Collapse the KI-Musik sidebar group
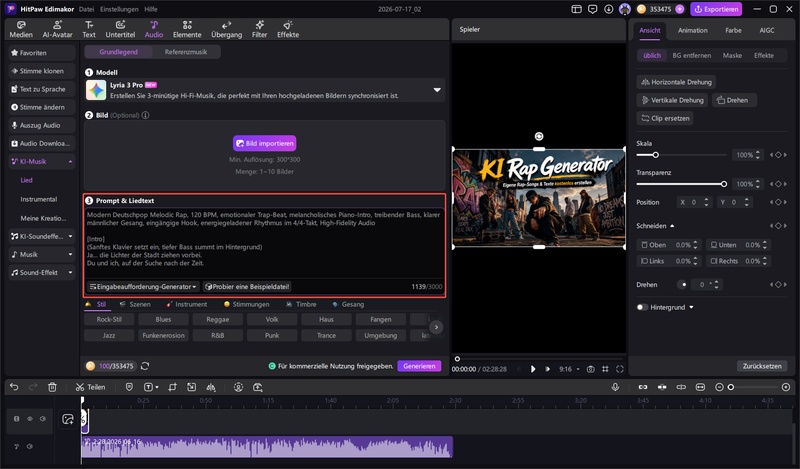This screenshot has width=800, height=469. pyautogui.click(x=70, y=162)
